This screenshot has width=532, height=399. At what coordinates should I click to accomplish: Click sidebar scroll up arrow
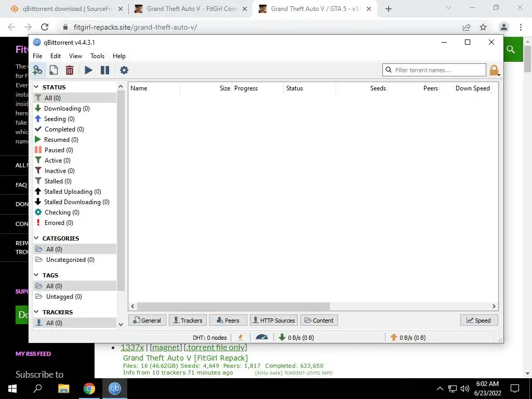click(121, 87)
